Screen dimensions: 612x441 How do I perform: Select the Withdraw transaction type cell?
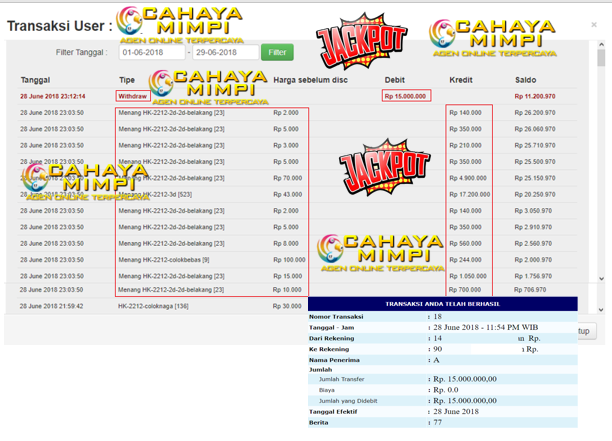pyautogui.click(x=133, y=97)
